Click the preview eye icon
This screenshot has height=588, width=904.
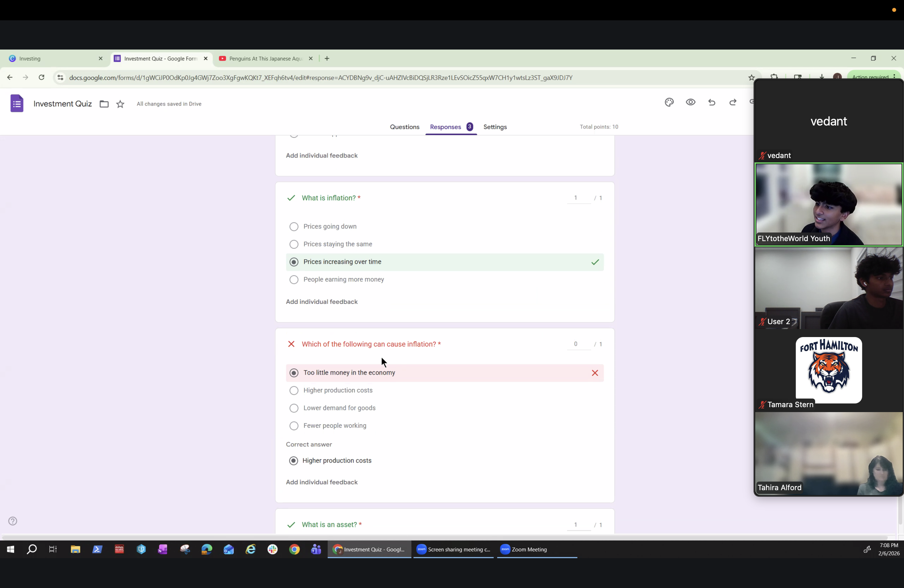tap(691, 102)
